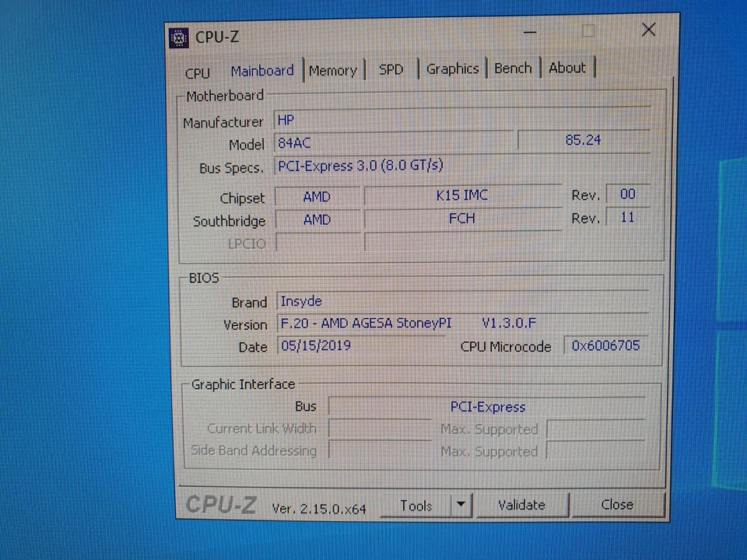
Task: Click the Tools button
Action: (416, 506)
